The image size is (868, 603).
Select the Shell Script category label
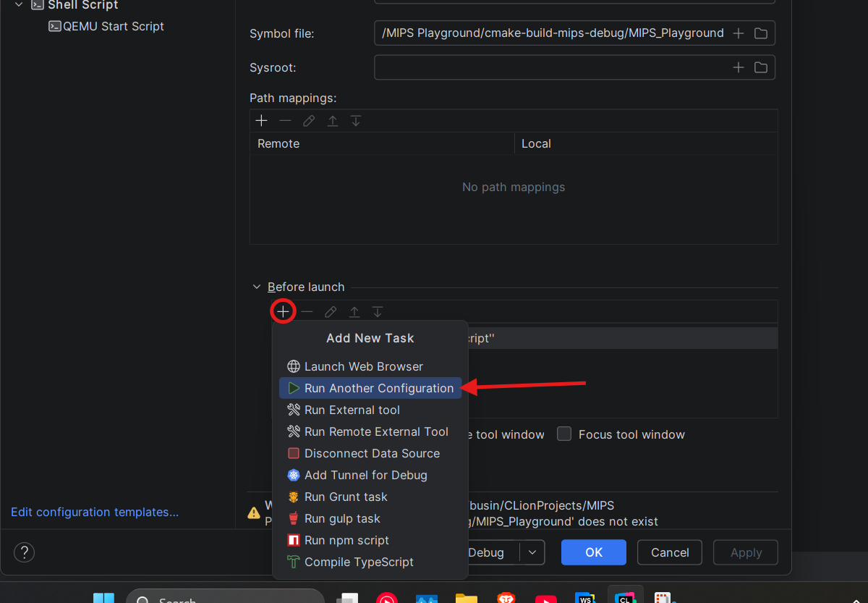point(83,5)
